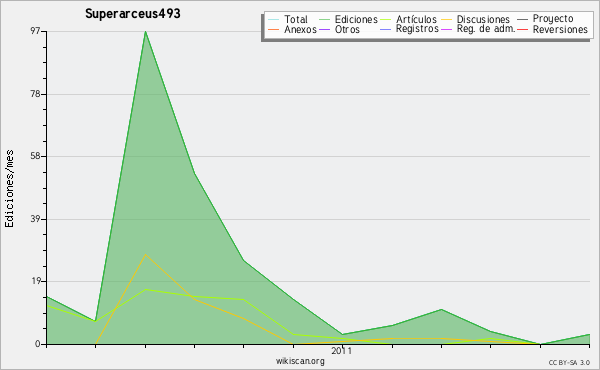
Task: Click the 'wikiscan.org' caption
Action: [x=300, y=361]
